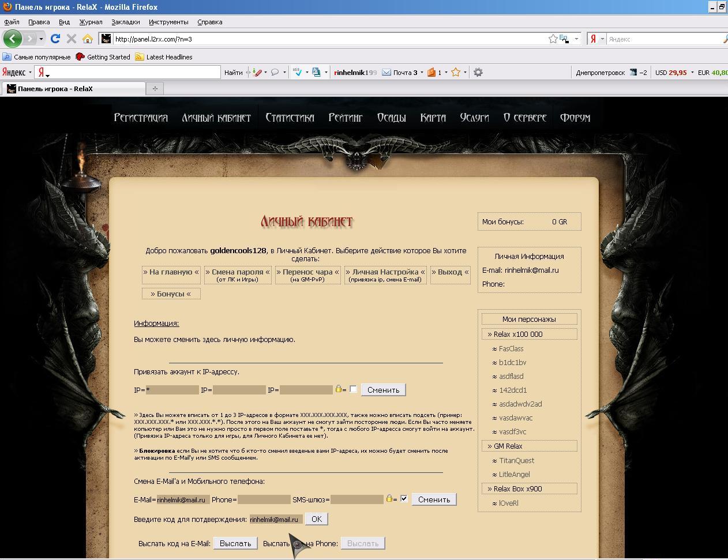Viewport: 728px width, 560px height.
Task: Expand the address bar URL dropdown arrow
Action: click(x=576, y=39)
